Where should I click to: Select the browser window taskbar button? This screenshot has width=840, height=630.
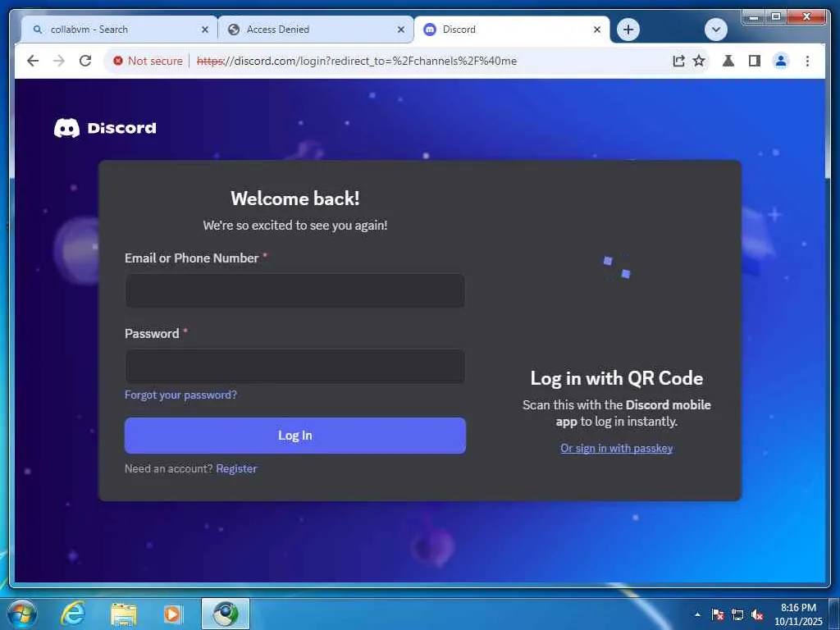pyautogui.click(x=225, y=614)
